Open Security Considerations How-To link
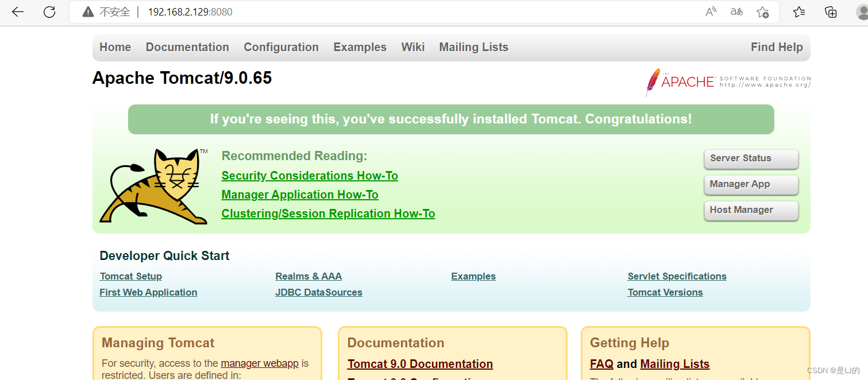Viewport: 868px width, 380px height. [x=310, y=176]
